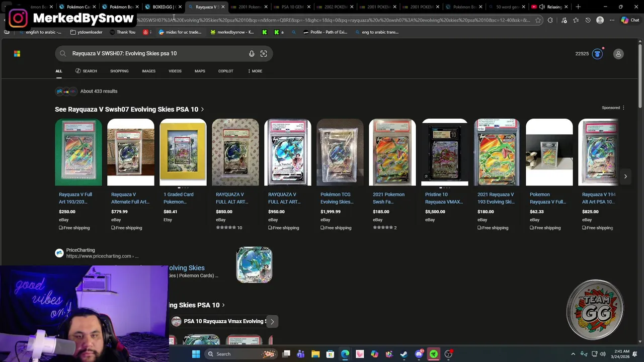The width and height of the screenshot is (644, 362).
Task: Open merkedbysnow - K bookmark
Action: click(x=232, y=32)
